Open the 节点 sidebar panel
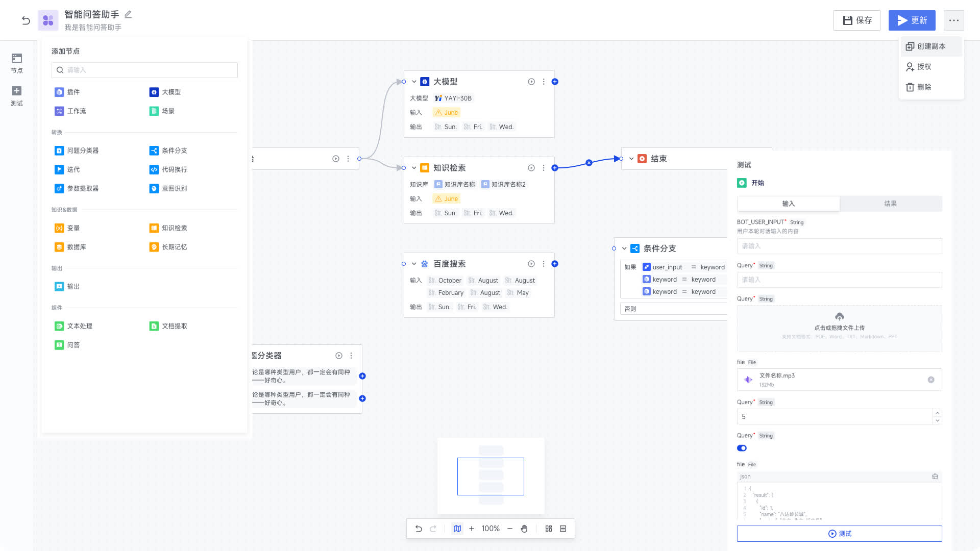 pyautogui.click(x=17, y=63)
